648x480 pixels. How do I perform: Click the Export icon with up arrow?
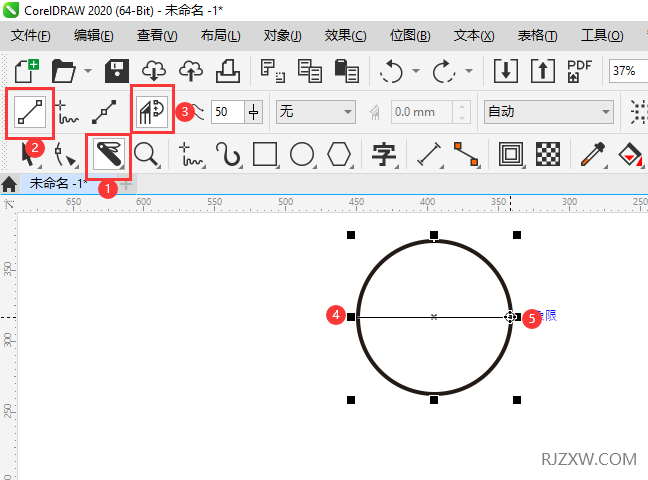click(543, 71)
